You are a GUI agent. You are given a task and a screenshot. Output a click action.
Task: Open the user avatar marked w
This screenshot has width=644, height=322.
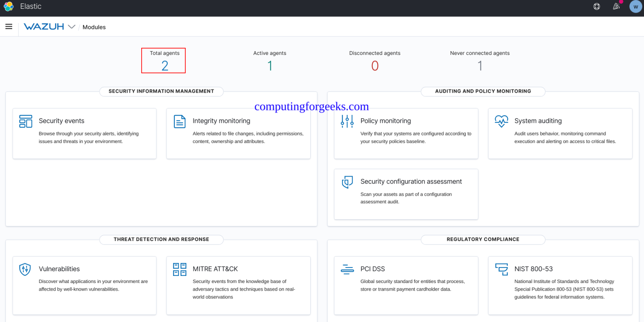click(635, 6)
